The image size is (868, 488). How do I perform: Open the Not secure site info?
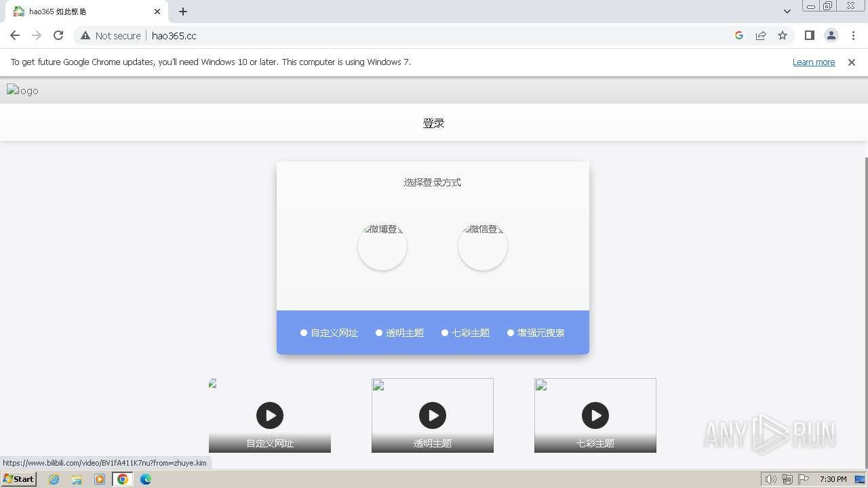tap(111, 35)
